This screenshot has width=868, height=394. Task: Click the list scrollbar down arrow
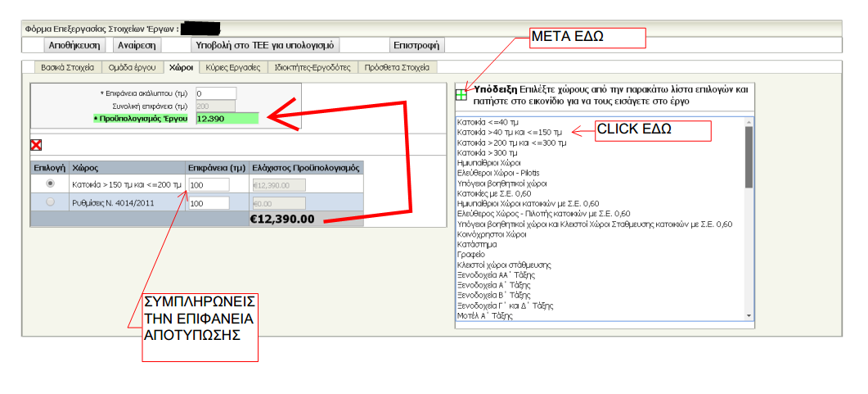[748, 315]
